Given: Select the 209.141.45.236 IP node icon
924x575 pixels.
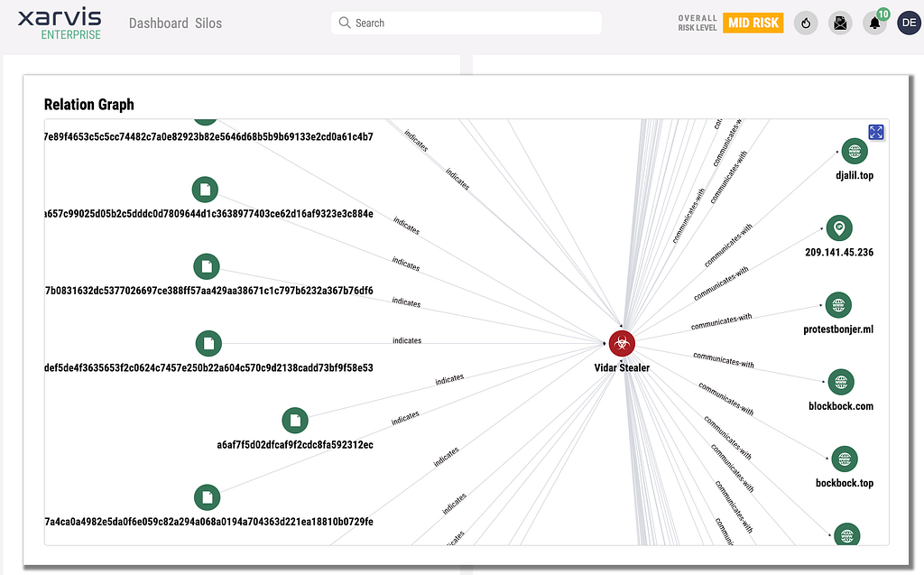Looking at the screenshot, I should (839, 227).
